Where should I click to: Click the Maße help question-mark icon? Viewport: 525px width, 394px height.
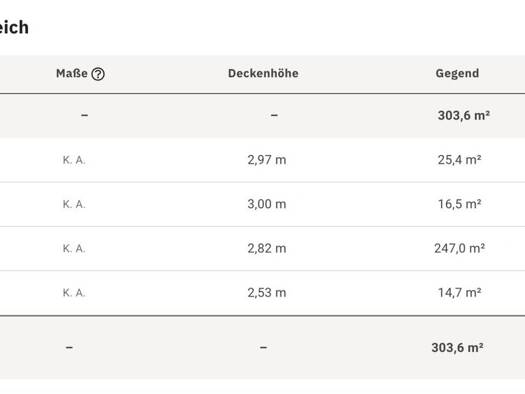tap(98, 74)
